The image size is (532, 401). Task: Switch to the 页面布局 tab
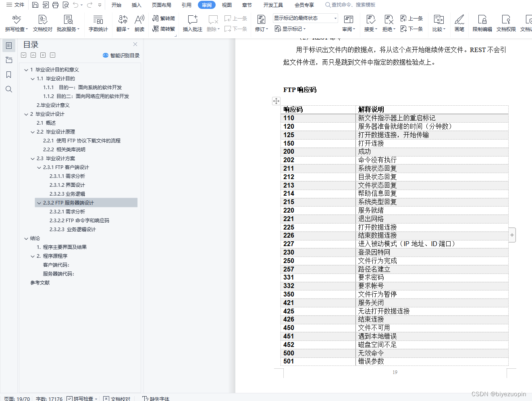162,5
